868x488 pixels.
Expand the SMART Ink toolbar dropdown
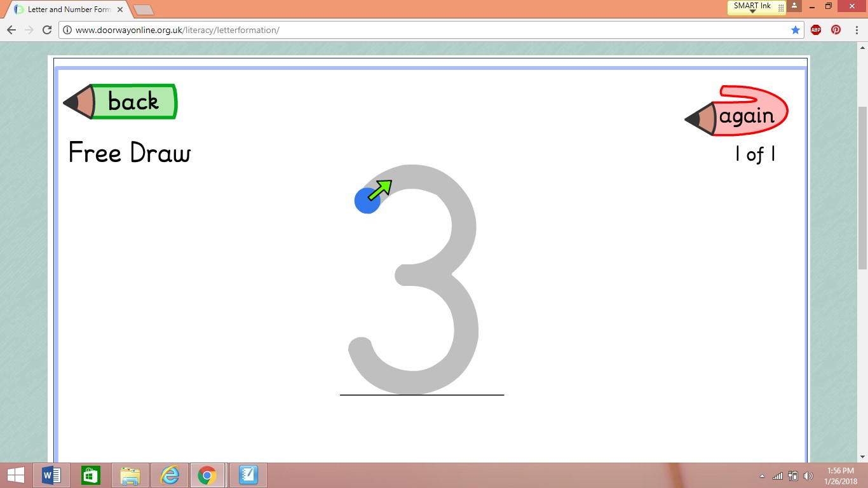tap(753, 11)
